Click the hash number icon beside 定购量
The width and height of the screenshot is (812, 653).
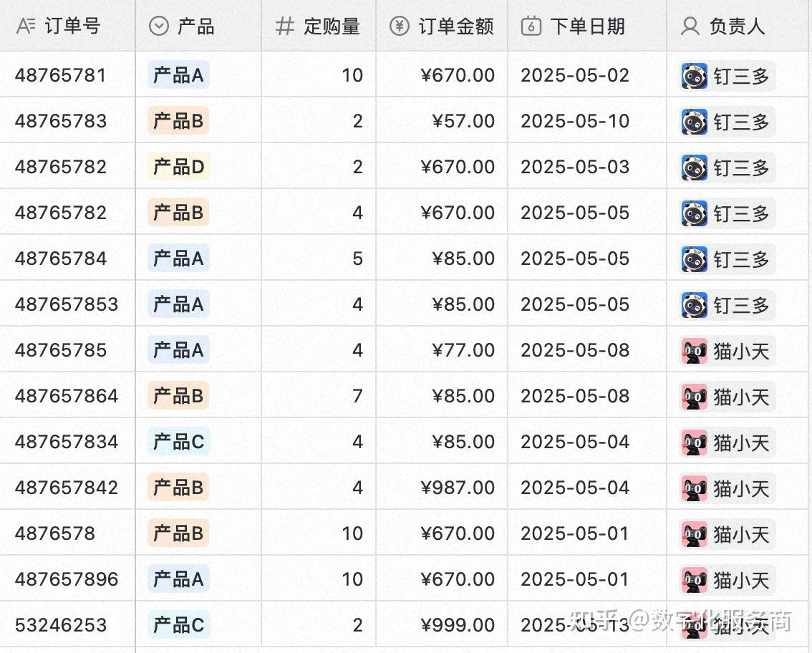point(284,26)
